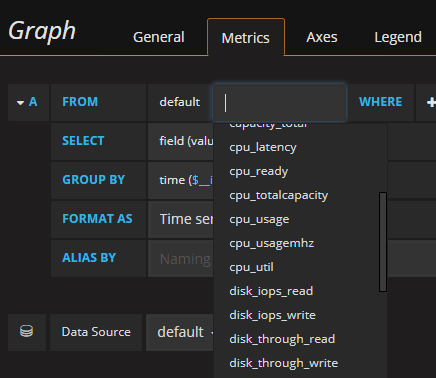Click the WHERE label
The width and height of the screenshot is (436, 378).
[x=380, y=102]
